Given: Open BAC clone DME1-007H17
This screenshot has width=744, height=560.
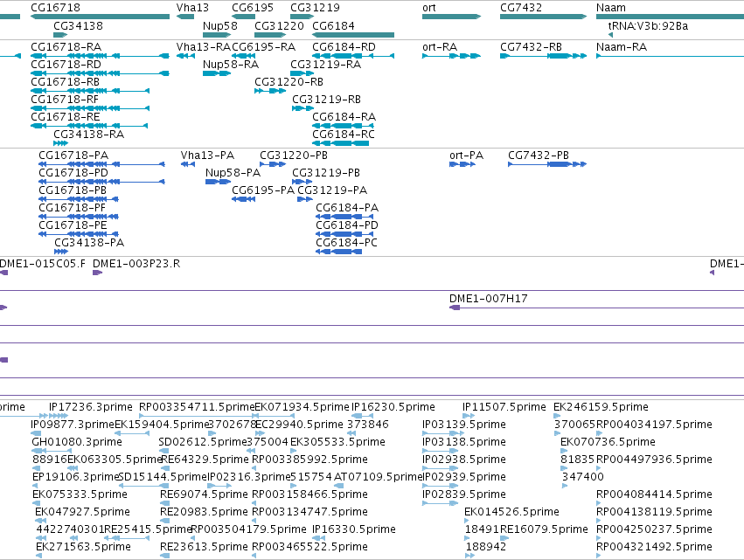Looking at the screenshot, I should point(488,299).
